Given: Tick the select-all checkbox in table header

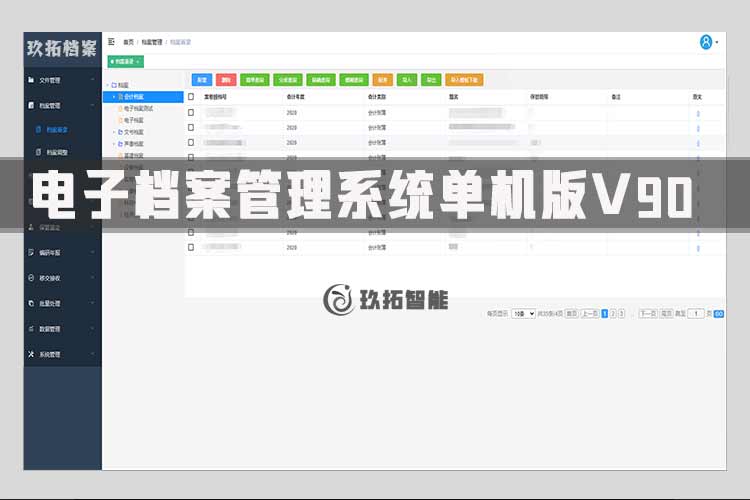Looking at the screenshot, I should (191, 97).
